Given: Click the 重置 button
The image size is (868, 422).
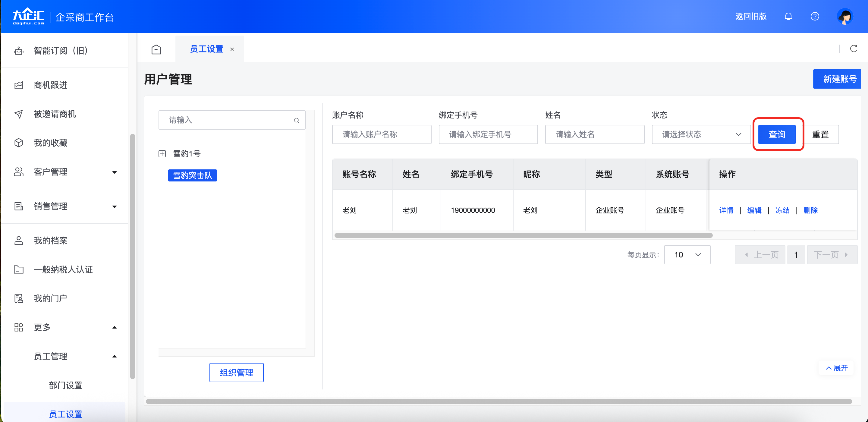Looking at the screenshot, I should pyautogui.click(x=820, y=134).
